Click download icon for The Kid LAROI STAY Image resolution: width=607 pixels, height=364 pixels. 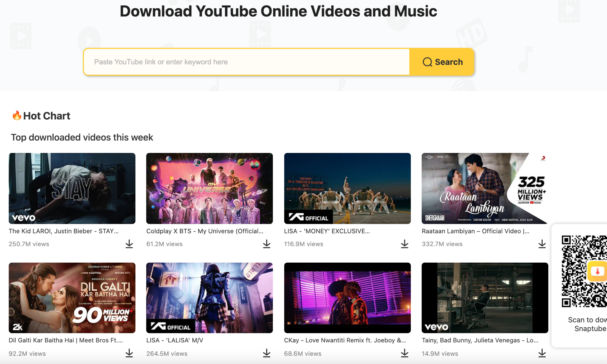(129, 244)
